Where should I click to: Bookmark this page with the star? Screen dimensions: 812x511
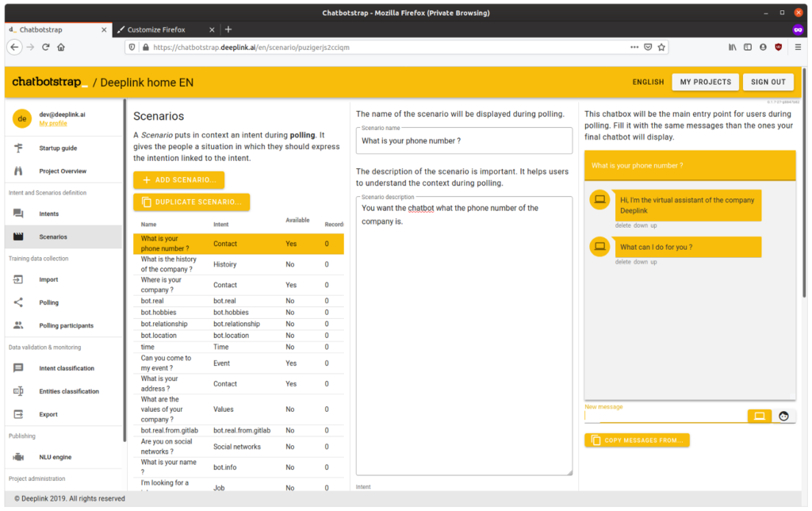click(x=661, y=47)
